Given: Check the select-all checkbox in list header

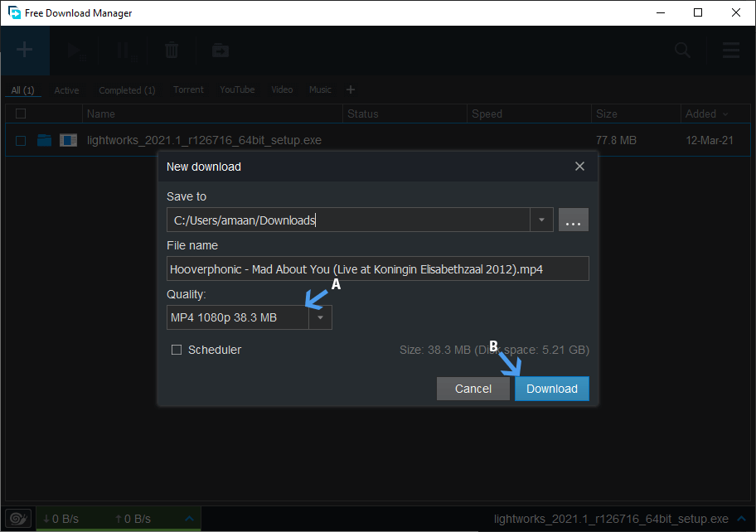Looking at the screenshot, I should tap(21, 114).
